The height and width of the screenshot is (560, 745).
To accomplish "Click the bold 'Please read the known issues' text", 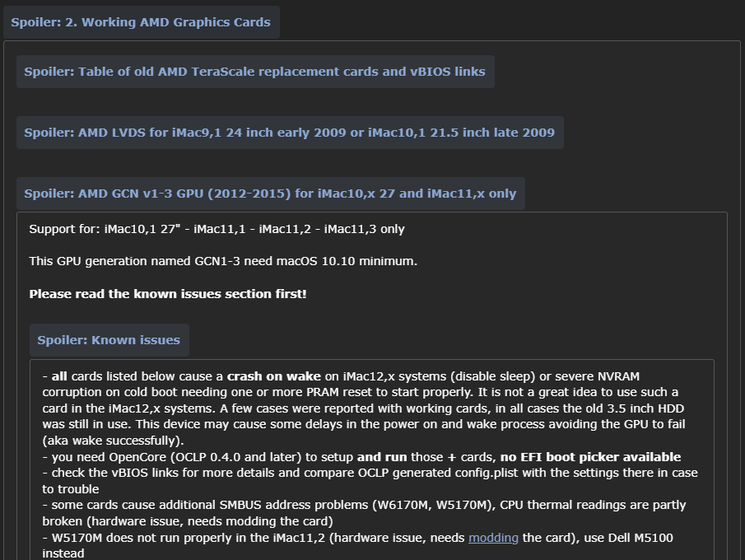I will tap(167, 293).
